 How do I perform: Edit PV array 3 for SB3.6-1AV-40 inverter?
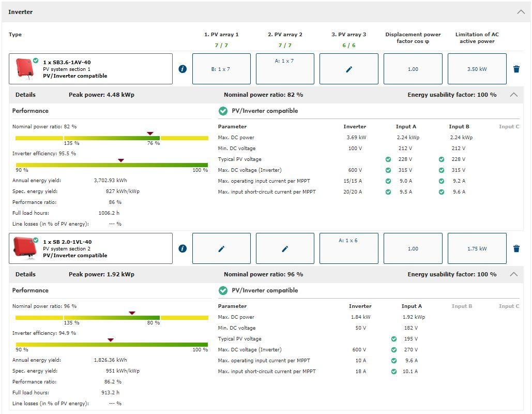[349, 69]
